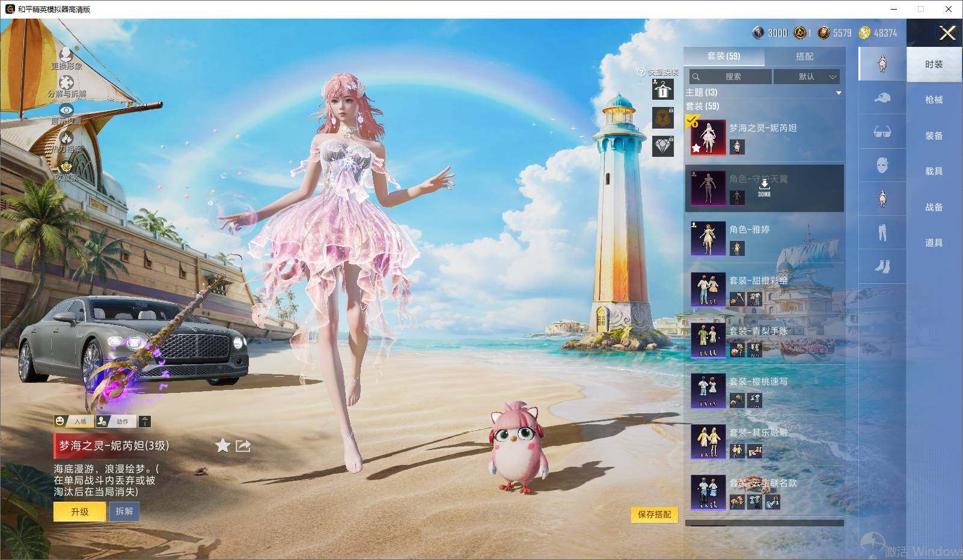Click the 3000 silver coin currency

tap(769, 33)
